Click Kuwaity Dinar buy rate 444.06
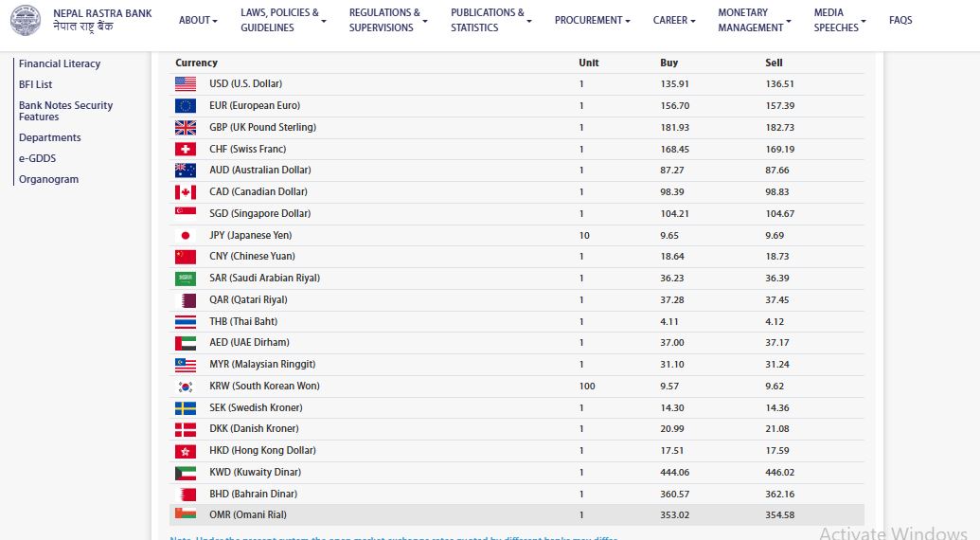This screenshot has height=540, width=980. click(x=674, y=473)
